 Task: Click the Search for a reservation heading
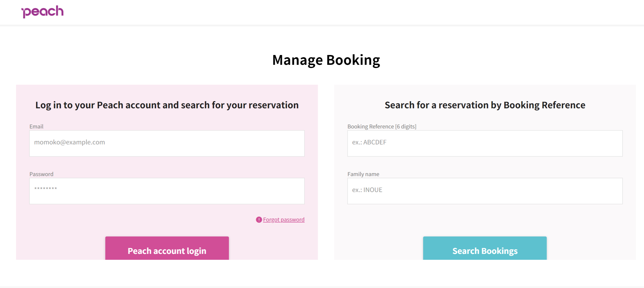click(485, 105)
